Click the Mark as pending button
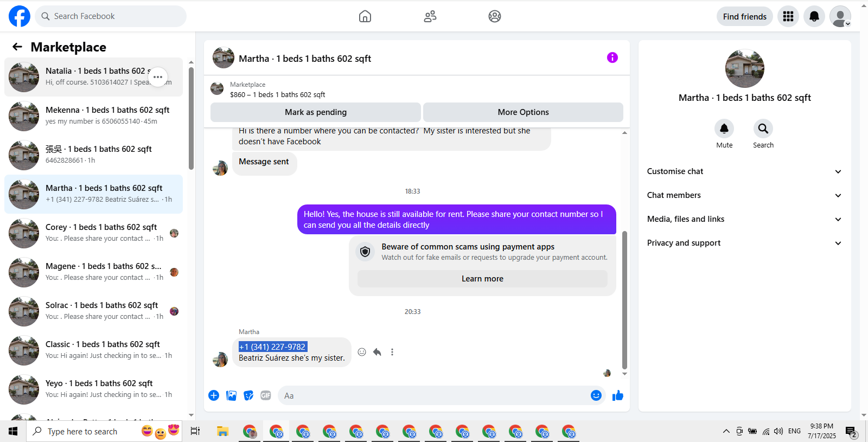 (316, 112)
